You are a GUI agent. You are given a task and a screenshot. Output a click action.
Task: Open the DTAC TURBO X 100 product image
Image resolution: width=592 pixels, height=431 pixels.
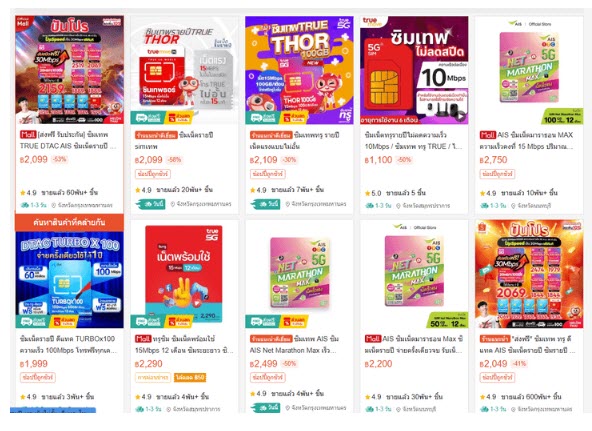[69, 280]
